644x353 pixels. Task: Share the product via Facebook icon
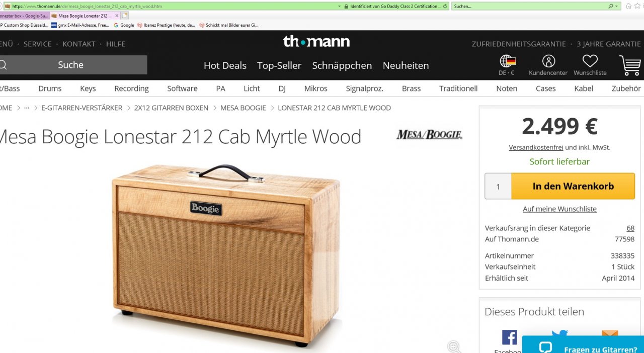click(509, 337)
